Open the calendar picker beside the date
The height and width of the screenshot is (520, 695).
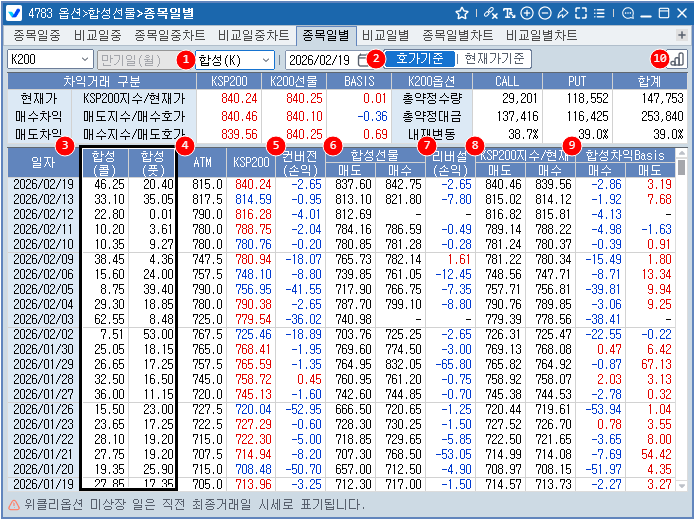point(363,60)
